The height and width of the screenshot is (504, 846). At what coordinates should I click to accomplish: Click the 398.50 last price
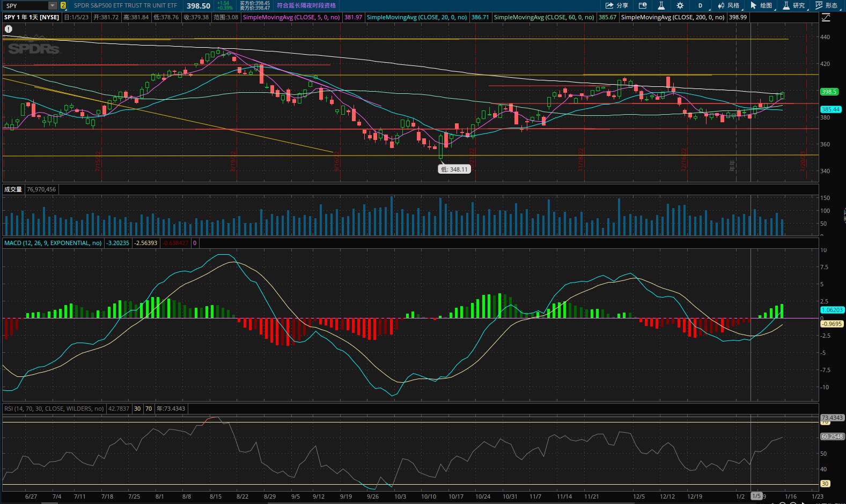tap(198, 5)
